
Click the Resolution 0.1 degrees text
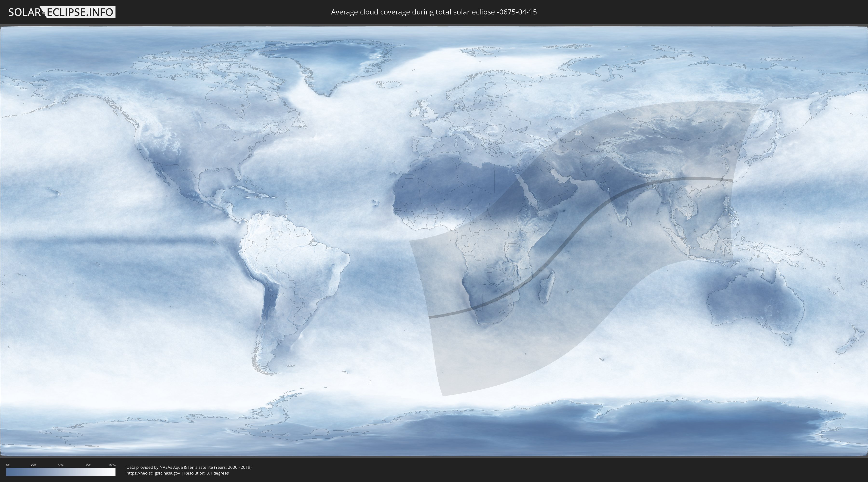pyautogui.click(x=206, y=473)
